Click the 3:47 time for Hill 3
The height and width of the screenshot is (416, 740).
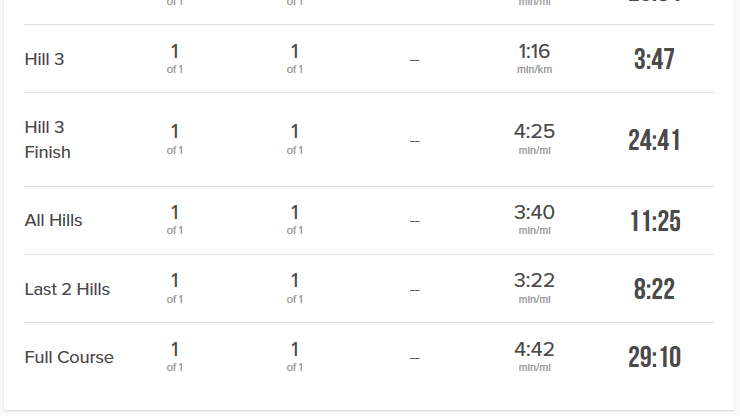654,59
